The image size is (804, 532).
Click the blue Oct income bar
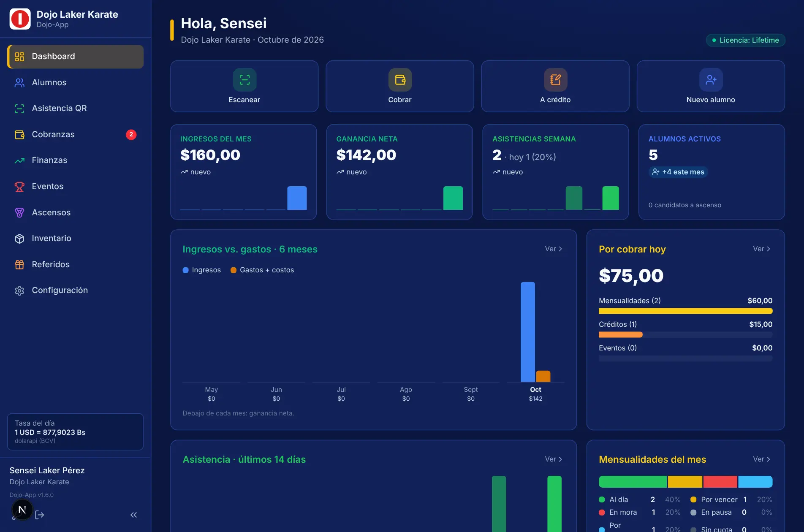coord(528,332)
